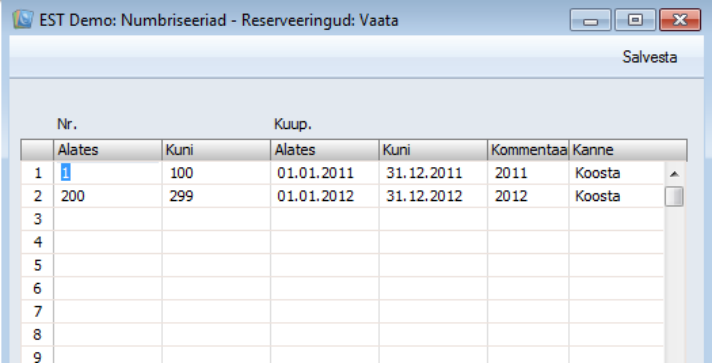Viewport: 712px width, 363px height.
Task: Select row number 5
Action: (37, 265)
